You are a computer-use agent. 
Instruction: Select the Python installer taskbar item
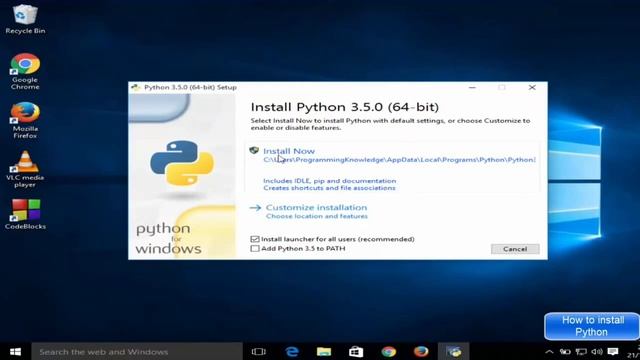[x=454, y=351]
